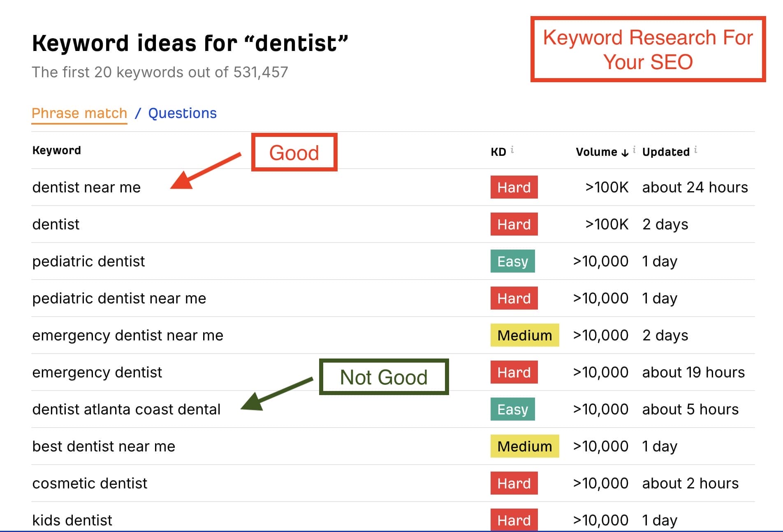The image size is (783, 532).
Task: Open the "cosmetic dentist" keyword
Action: click(x=90, y=483)
